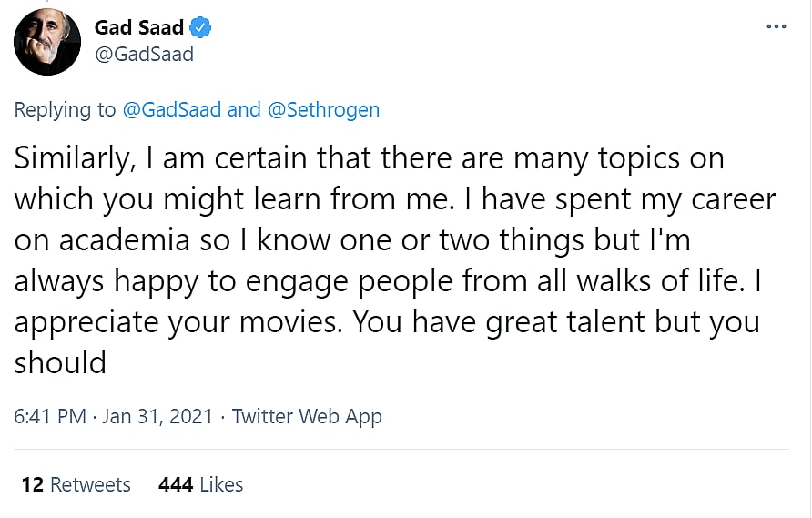Image resolution: width=812 pixels, height=518 pixels.
Task: View the 12 Retweets list
Action: click(76, 484)
